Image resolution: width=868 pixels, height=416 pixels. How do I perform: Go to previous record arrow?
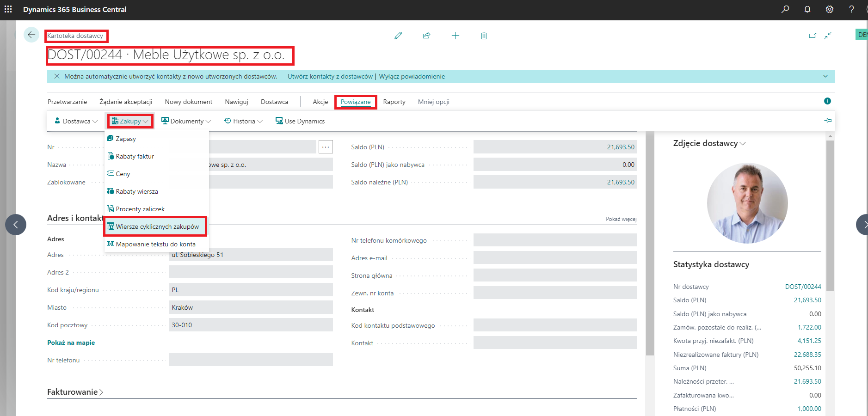pyautogui.click(x=16, y=225)
